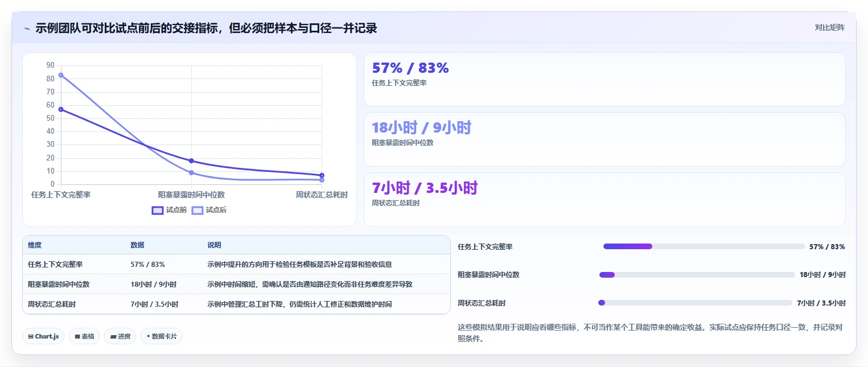This screenshot has width=868, height=367.
Task: Click the description starting 示例中提升的方向
Action: pos(299,265)
